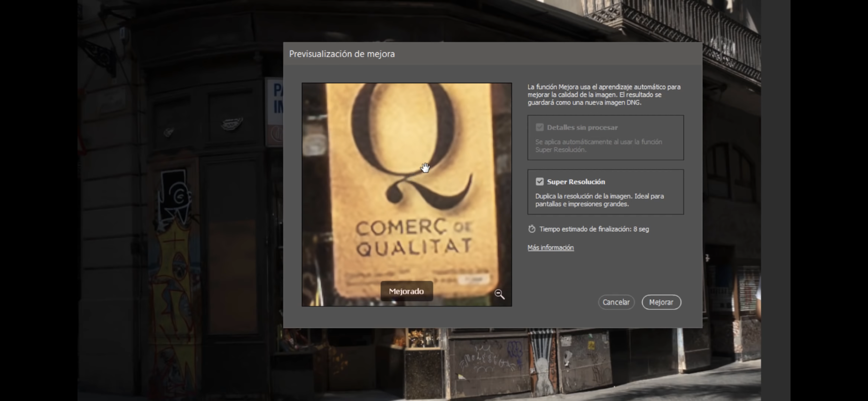Click the zoom-out magnifier in the preview
This screenshot has height=401, width=868.
click(499, 294)
